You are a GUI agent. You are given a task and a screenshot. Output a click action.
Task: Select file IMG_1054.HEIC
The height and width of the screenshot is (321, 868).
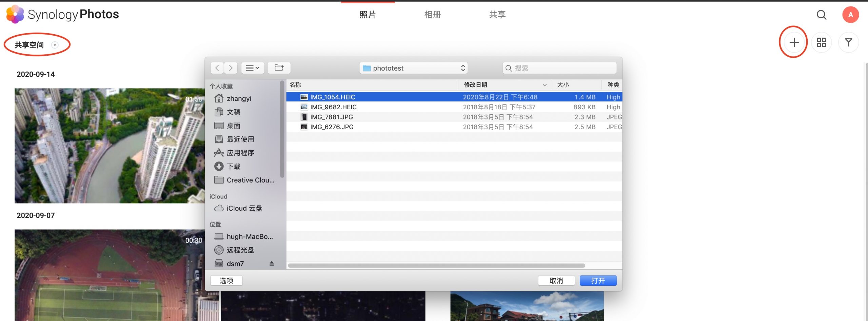[454, 97]
